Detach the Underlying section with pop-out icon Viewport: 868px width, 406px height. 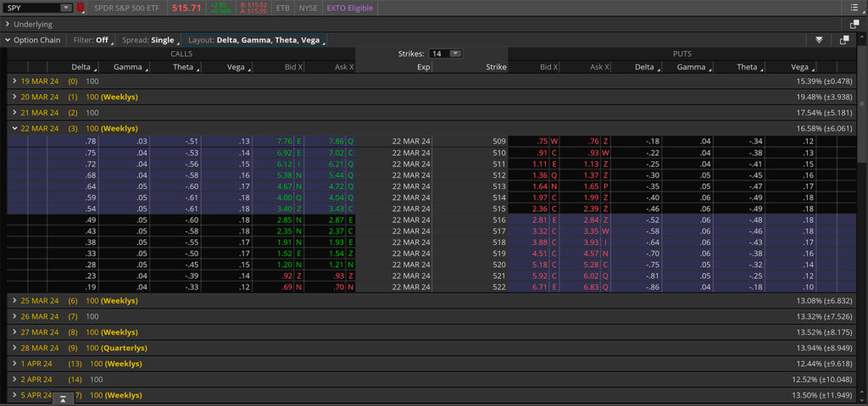[854, 25]
